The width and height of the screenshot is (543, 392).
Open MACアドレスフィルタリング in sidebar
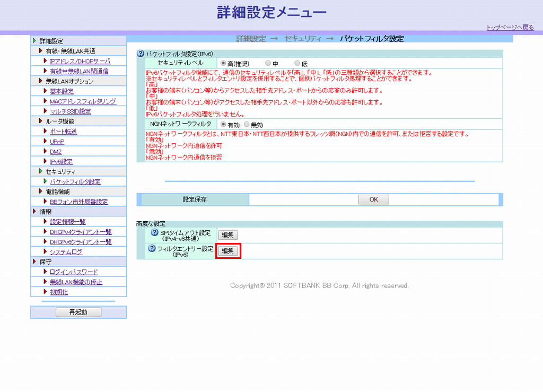point(83,101)
